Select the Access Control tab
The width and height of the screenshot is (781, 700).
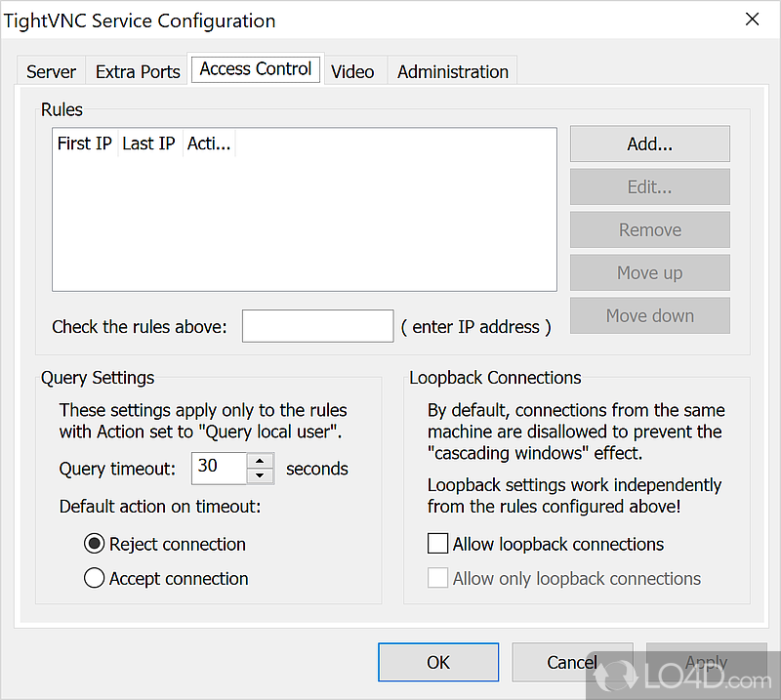pos(256,69)
